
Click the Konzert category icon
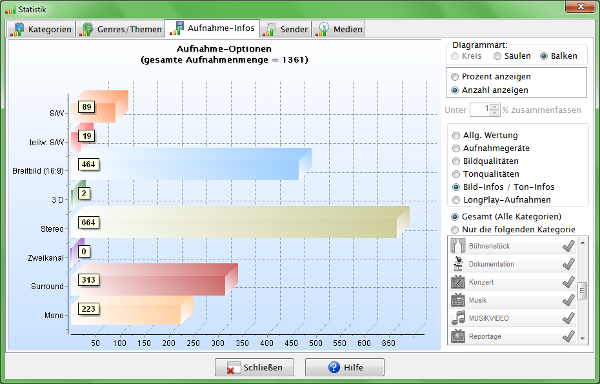(x=458, y=282)
